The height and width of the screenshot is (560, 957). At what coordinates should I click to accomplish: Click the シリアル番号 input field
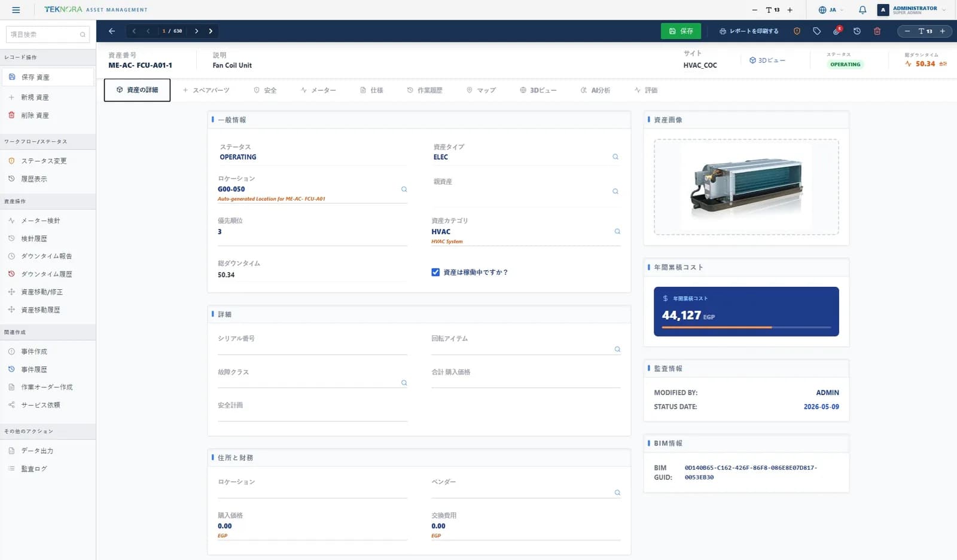[x=312, y=348]
